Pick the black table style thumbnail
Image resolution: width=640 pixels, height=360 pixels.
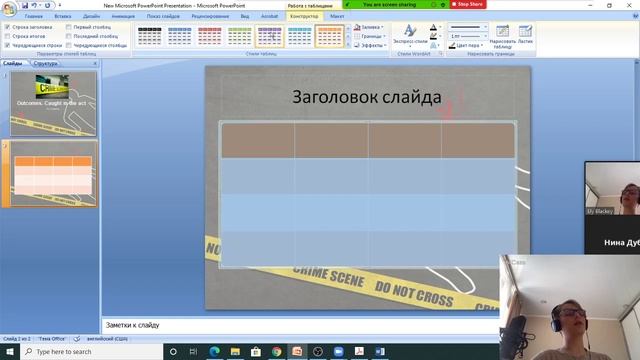(149, 36)
